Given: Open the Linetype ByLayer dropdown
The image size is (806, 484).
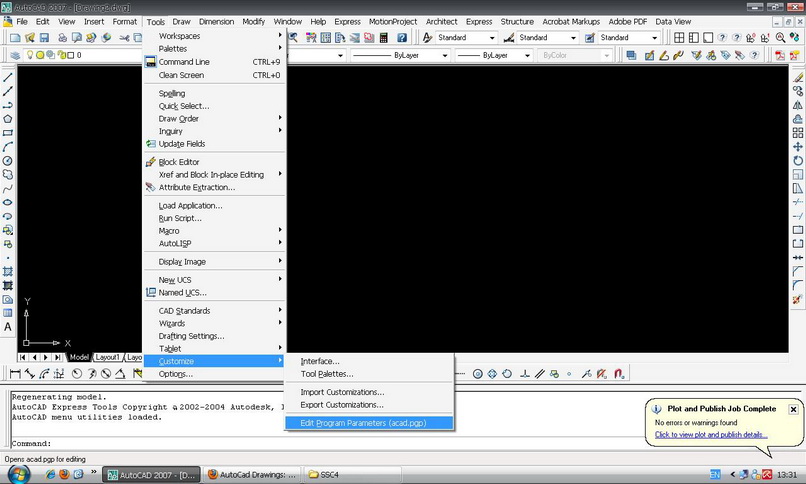Looking at the screenshot, I should tap(400, 55).
